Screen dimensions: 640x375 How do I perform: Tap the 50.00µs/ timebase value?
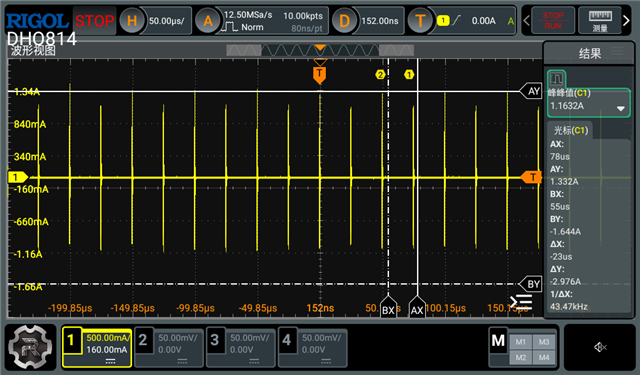tap(166, 21)
